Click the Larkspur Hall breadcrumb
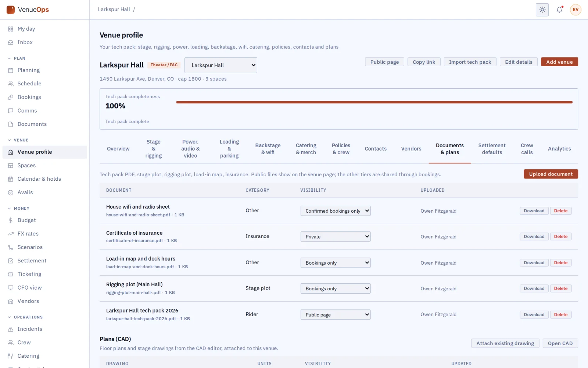 pos(114,10)
